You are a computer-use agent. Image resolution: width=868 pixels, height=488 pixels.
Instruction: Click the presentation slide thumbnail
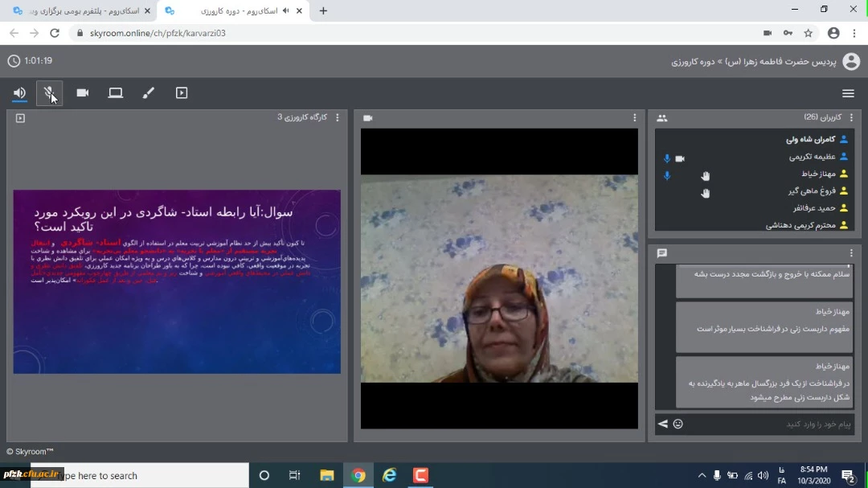tap(177, 281)
